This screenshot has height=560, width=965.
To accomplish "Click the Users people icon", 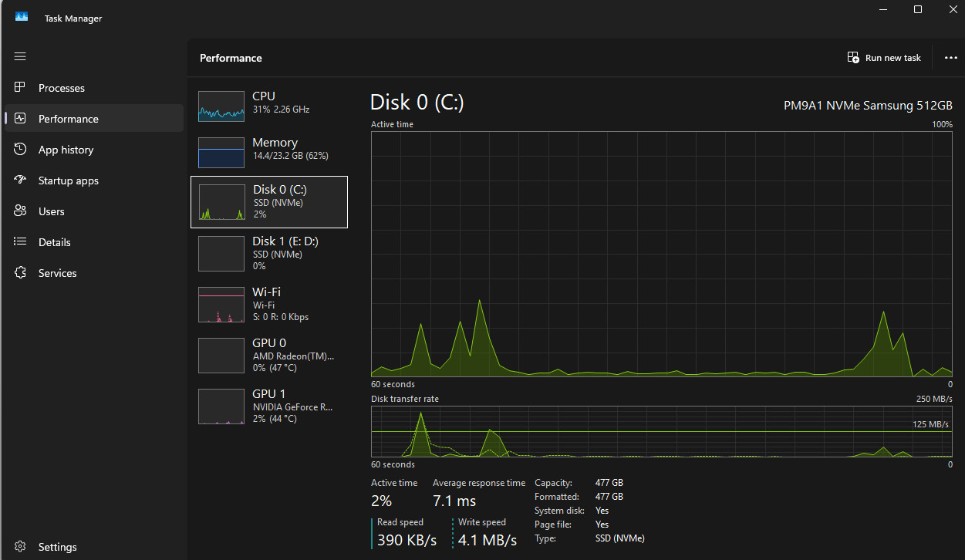I will click(x=21, y=211).
